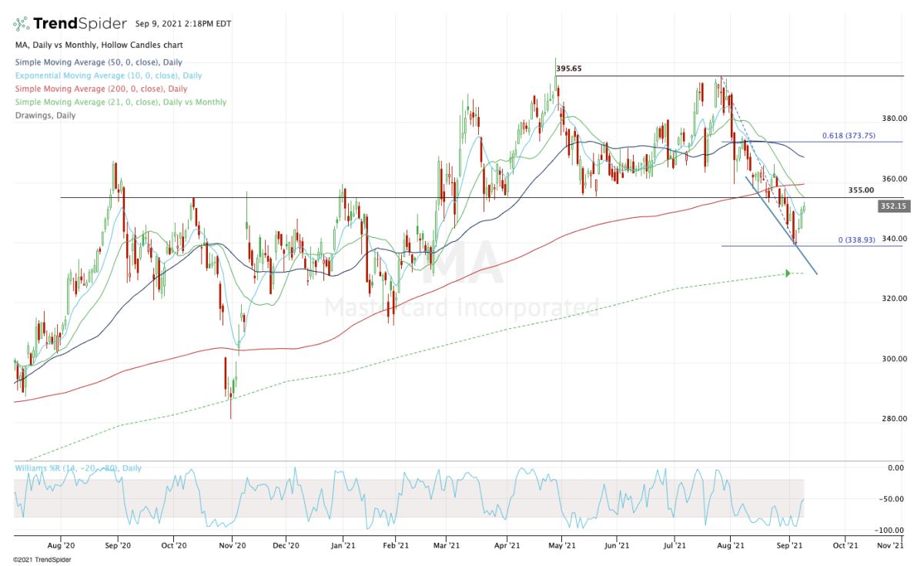This screenshot has width=924, height=566.
Task: Click the current price tag 352.15
Action: coord(892,206)
